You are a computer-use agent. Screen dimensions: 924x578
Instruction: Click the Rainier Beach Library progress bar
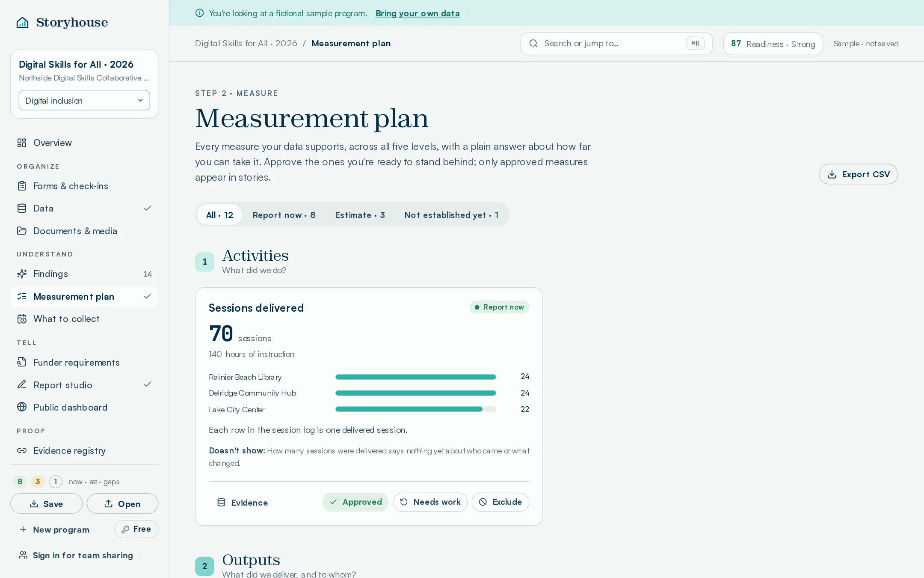pos(415,377)
